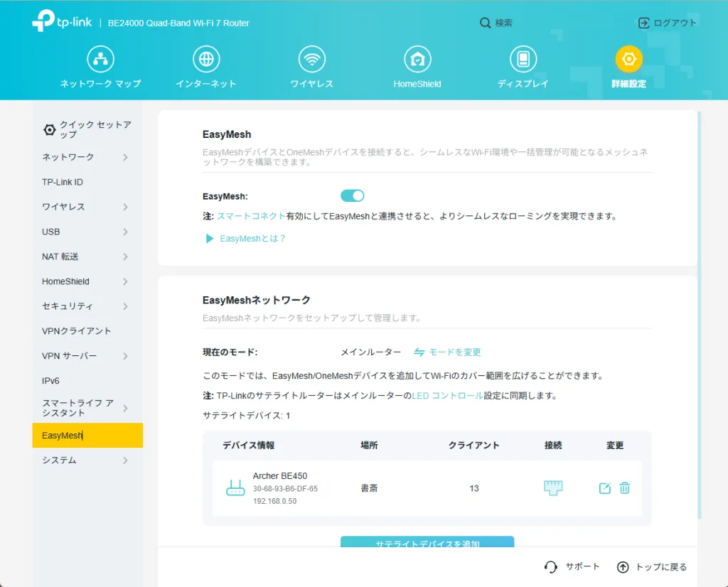728x587 pixels.
Task: Click the 変更 column header
Action: pyautogui.click(x=615, y=446)
